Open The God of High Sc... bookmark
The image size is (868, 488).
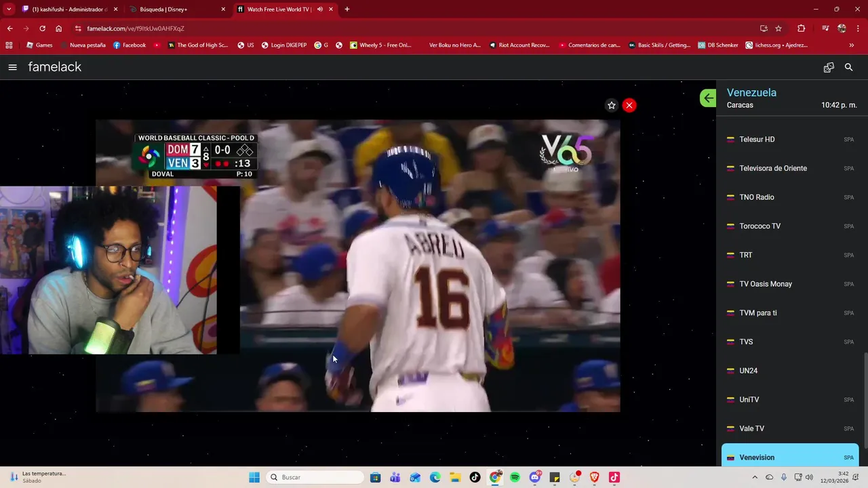[198, 45]
